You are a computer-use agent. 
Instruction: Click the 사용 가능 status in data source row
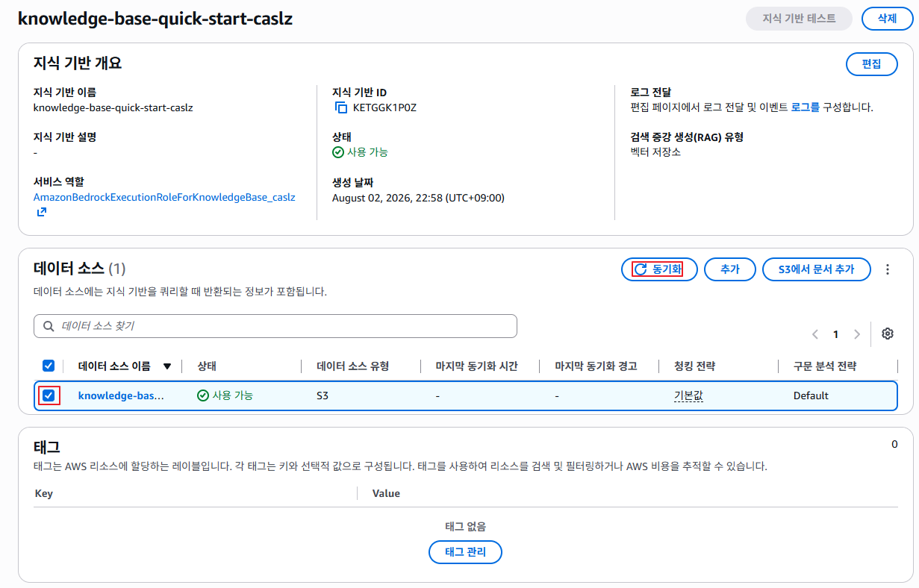pyautogui.click(x=225, y=395)
